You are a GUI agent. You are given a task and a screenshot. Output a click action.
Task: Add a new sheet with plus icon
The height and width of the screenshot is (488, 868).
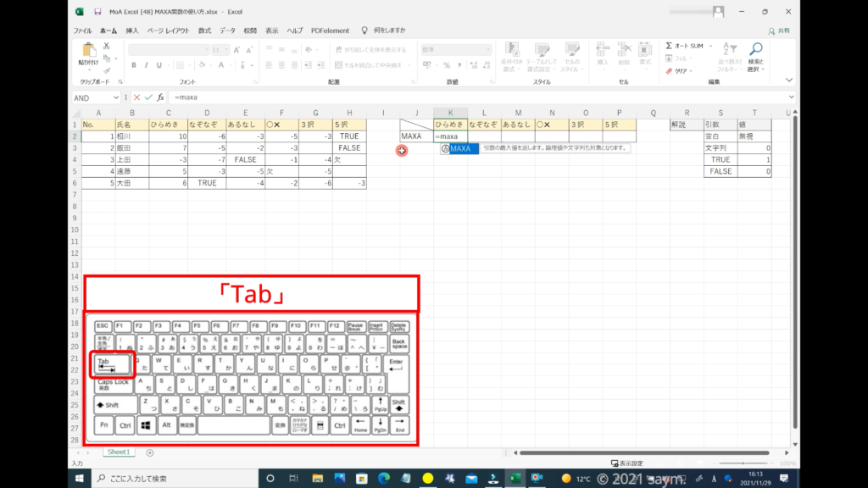click(x=150, y=452)
